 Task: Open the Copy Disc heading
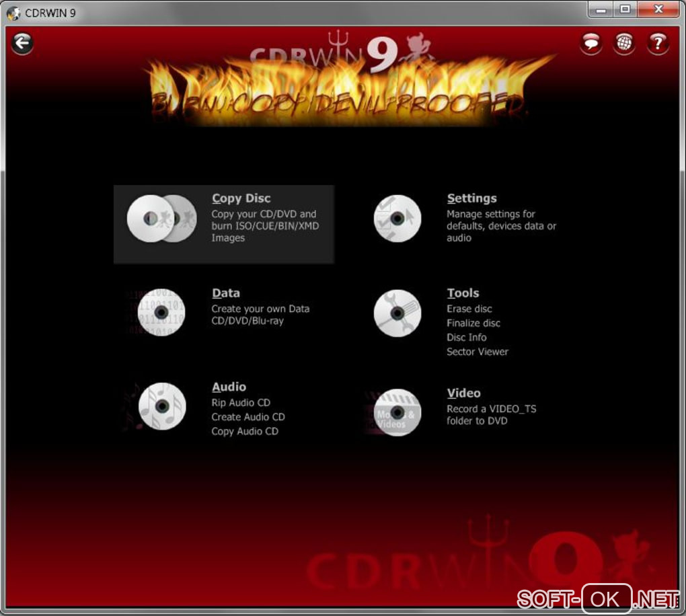tap(241, 198)
